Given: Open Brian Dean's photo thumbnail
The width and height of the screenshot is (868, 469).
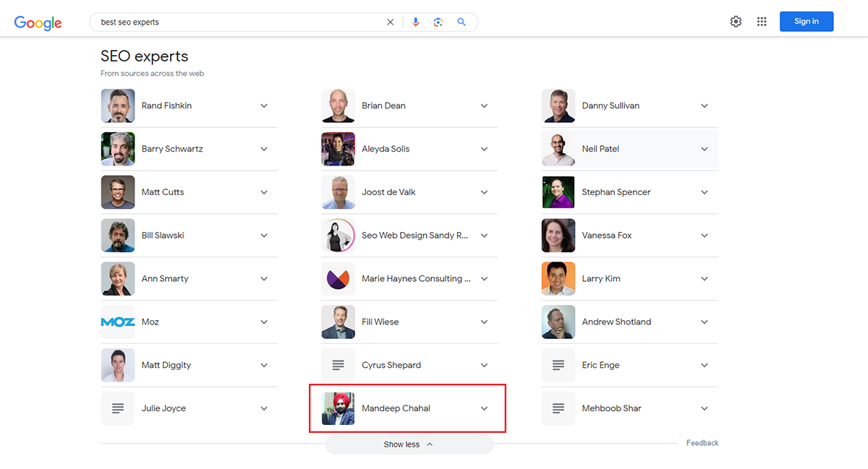Looking at the screenshot, I should pos(338,106).
